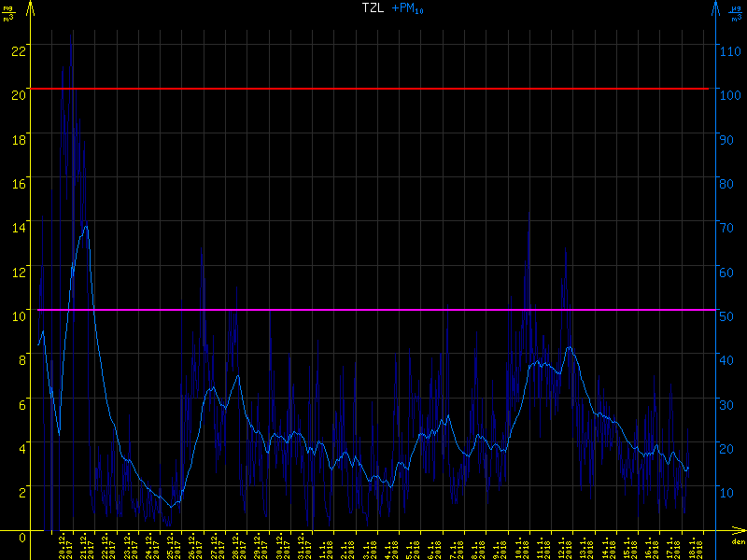This screenshot has width=747, height=560.
Task: Click the 30 label on right axis
Action: coord(728,404)
